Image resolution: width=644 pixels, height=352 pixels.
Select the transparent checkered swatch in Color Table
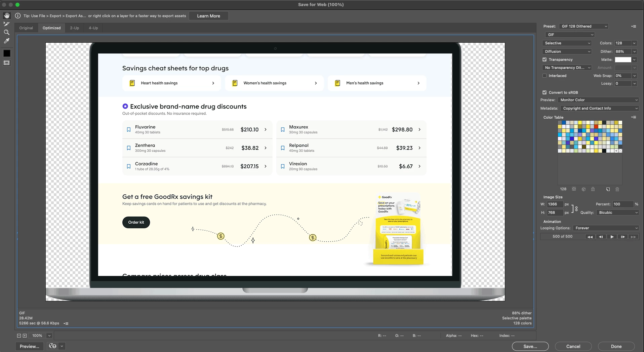pos(620,151)
